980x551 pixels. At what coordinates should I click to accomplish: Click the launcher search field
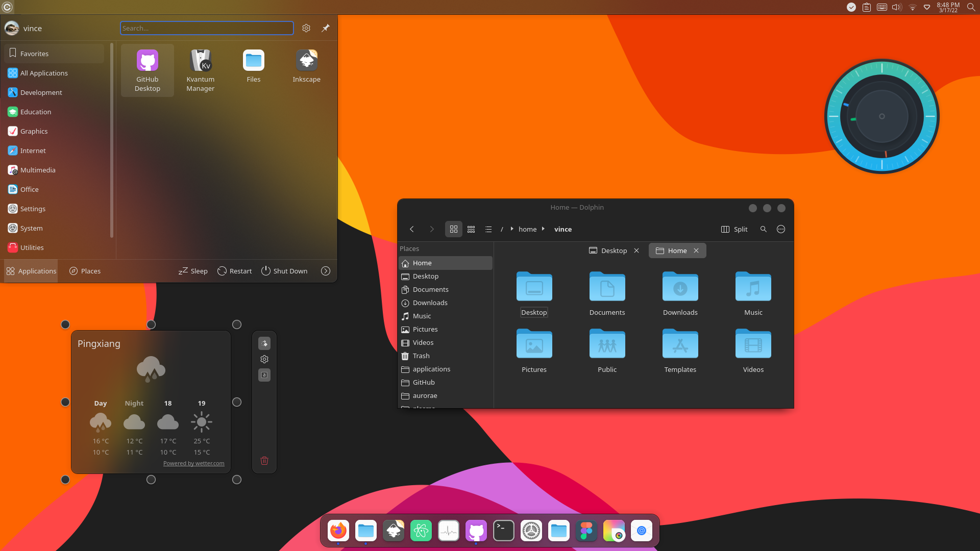(207, 28)
